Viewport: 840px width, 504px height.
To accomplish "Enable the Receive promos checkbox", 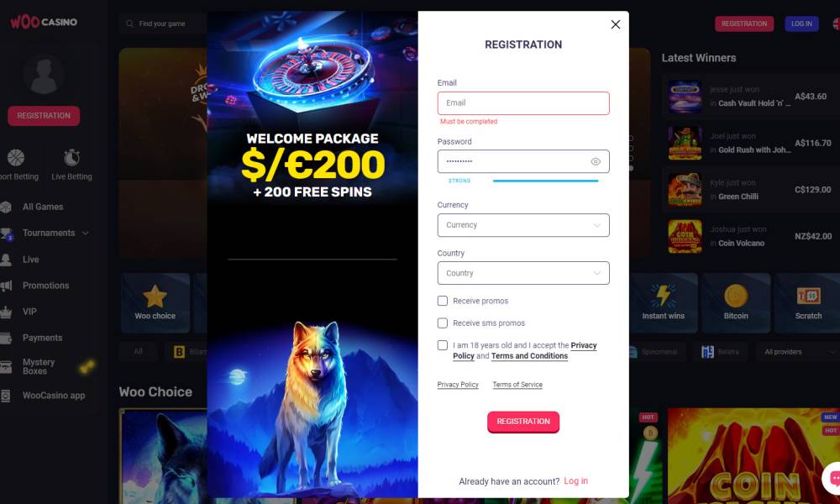I will (x=443, y=301).
